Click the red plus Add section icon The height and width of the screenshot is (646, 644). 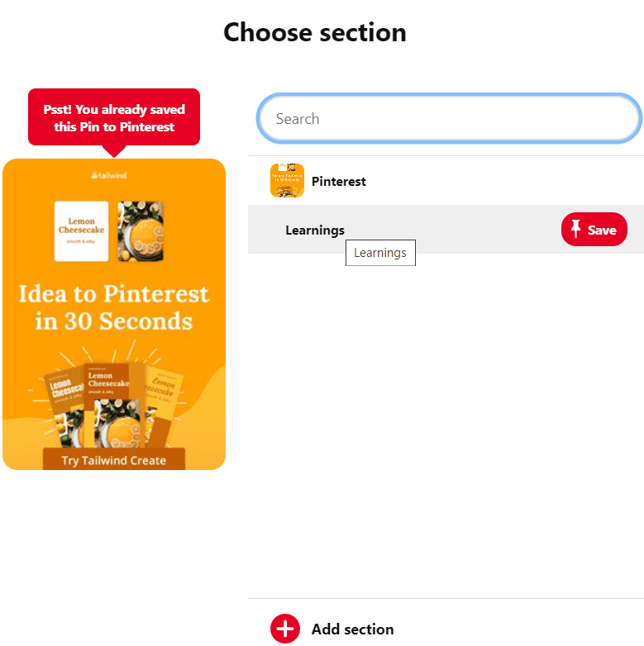pos(285,629)
